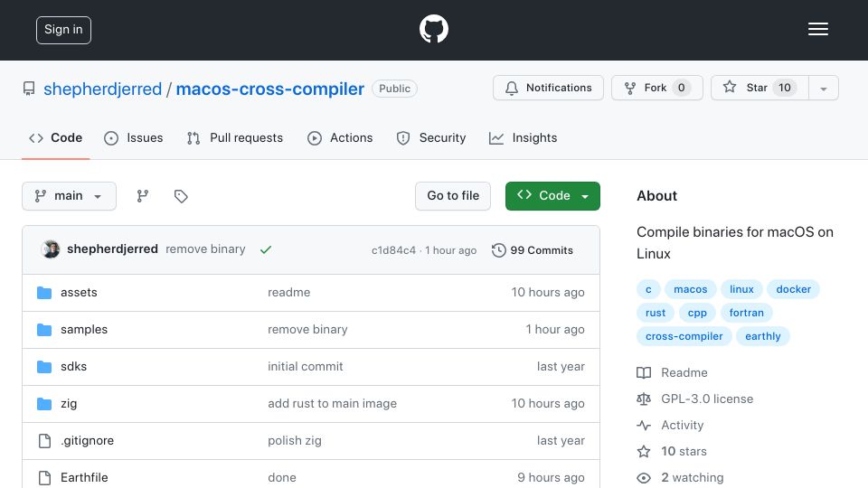Click the fork count badge 0
The height and width of the screenshot is (488, 868).
pyautogui.click(x=682, y=88)
